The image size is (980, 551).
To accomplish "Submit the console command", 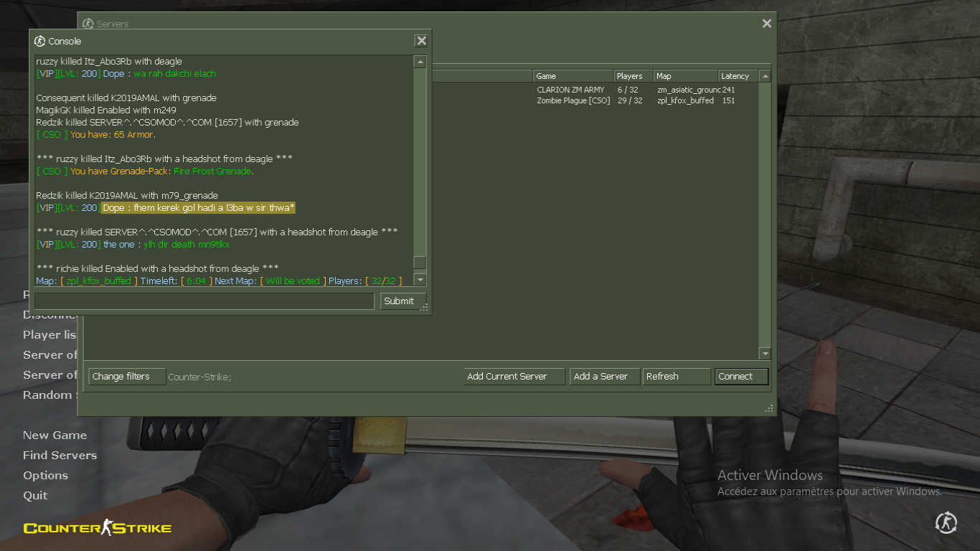I will coord(402,301).
